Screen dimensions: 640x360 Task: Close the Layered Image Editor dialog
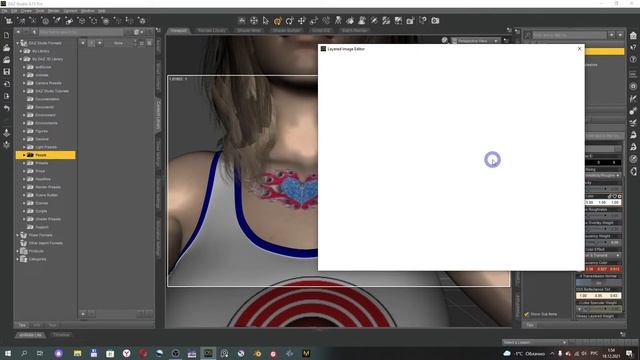coord(580,49)
